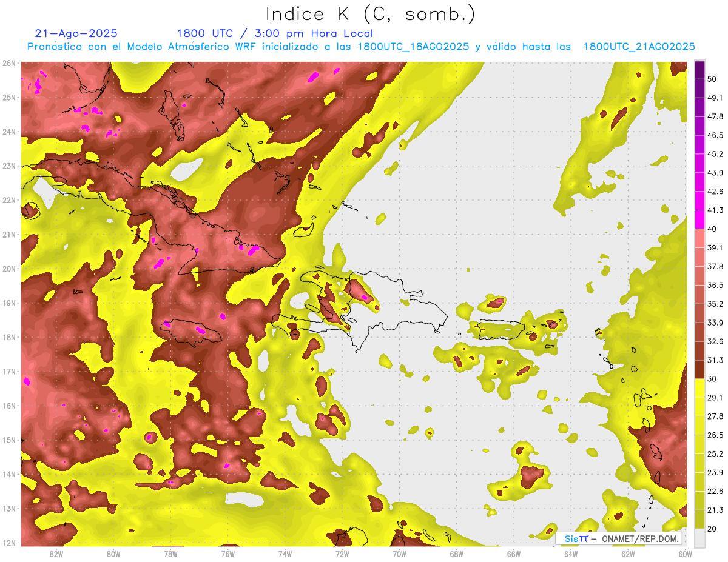
Task: Click the color bar value "50"
Action: [x=713, y=79]
